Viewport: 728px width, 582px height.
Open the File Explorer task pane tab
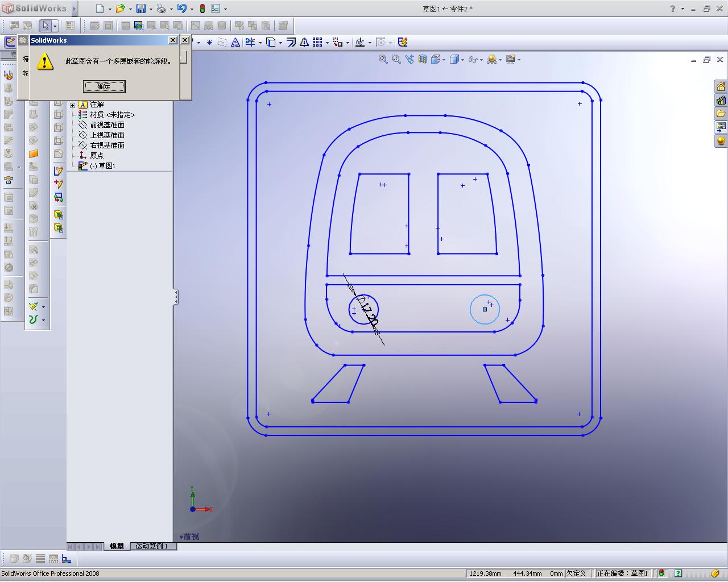[721, 114]
